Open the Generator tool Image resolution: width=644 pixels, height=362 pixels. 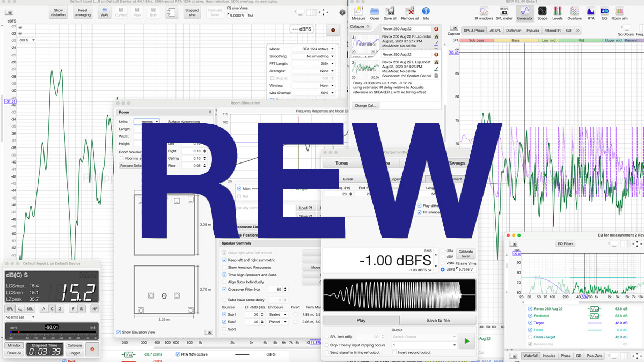(525, 11)
